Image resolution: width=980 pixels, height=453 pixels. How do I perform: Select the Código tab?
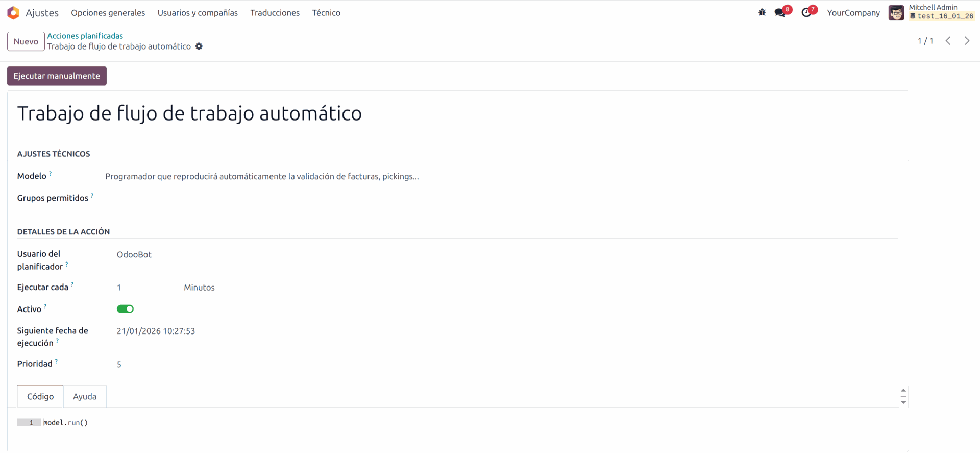pos(40,396)
